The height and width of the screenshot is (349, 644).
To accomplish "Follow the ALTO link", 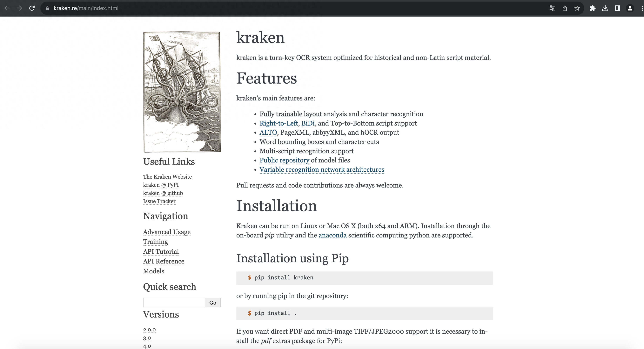I will point(268,132).
